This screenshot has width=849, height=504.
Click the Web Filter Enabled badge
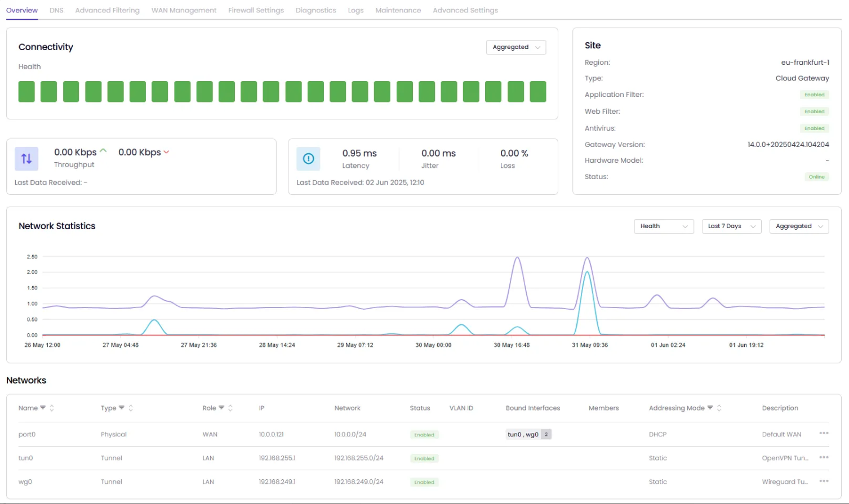click(x=814, y=111)
